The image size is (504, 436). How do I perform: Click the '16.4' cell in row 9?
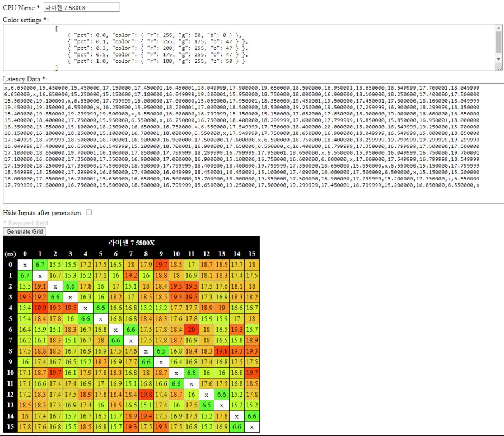(x=176, y=362)
